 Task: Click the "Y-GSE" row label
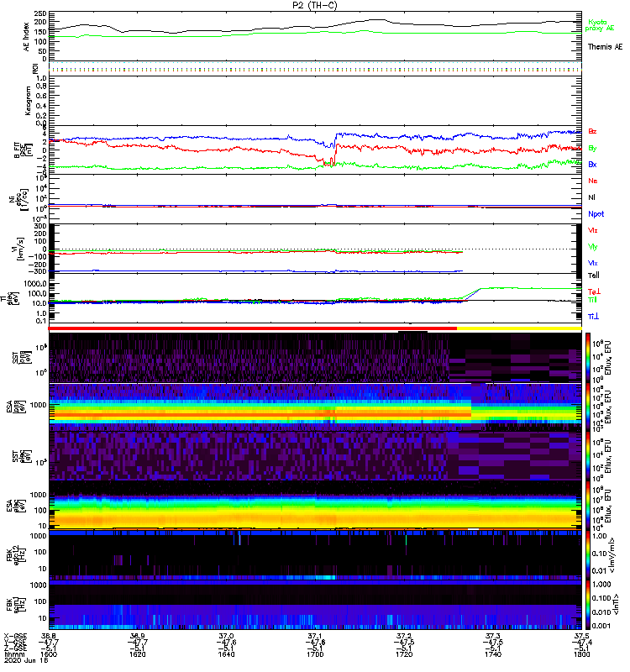(x=16, y=642)
